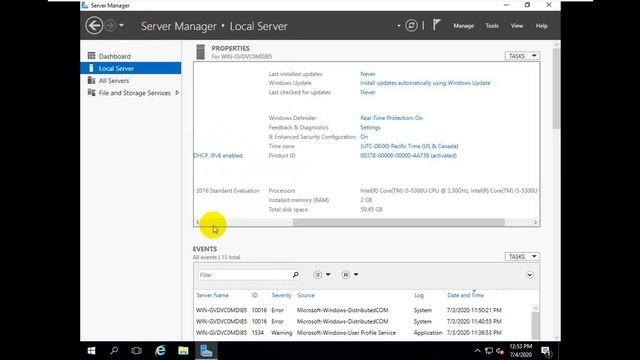Viewport: 640px width, 360px height.
Task: Click the Dashboard sidebar icon
Action: (91, 56)
